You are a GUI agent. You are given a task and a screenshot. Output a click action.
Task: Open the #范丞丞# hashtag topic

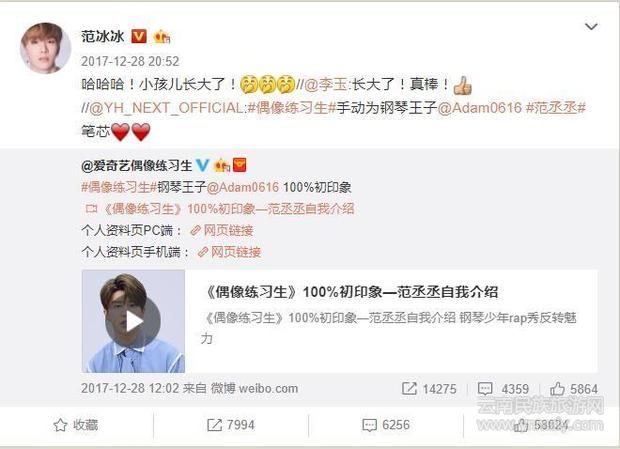tap(556, 108)
